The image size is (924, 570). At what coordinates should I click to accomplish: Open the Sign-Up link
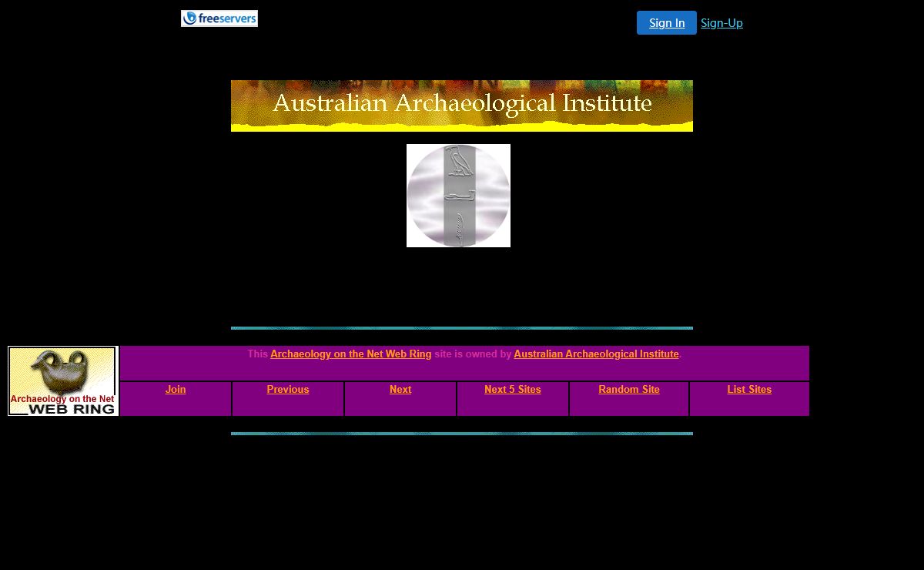coord(721,23)
